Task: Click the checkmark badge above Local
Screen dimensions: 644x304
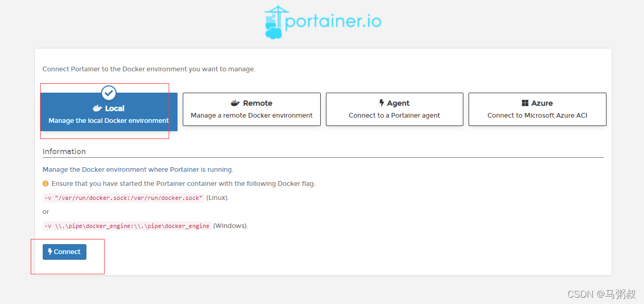Action: (x=109, y=93)
